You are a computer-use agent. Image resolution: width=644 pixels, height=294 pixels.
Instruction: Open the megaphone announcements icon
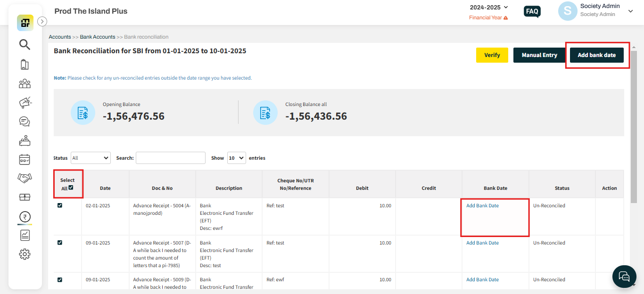coord(25,102)
